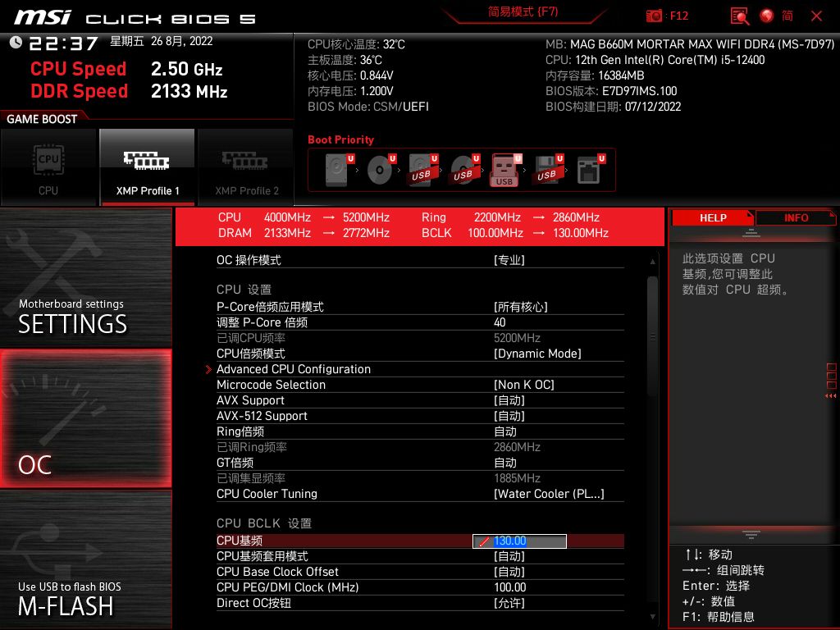Open CPU Base Clock Offset [自动] option
The image size is (840, 630).
(420, 572)
